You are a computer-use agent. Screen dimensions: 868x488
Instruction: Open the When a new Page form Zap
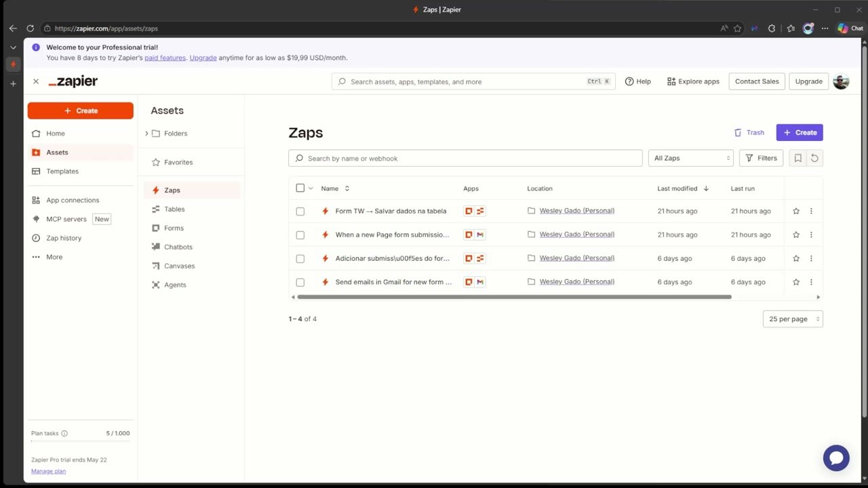click(x=392, y=235)
